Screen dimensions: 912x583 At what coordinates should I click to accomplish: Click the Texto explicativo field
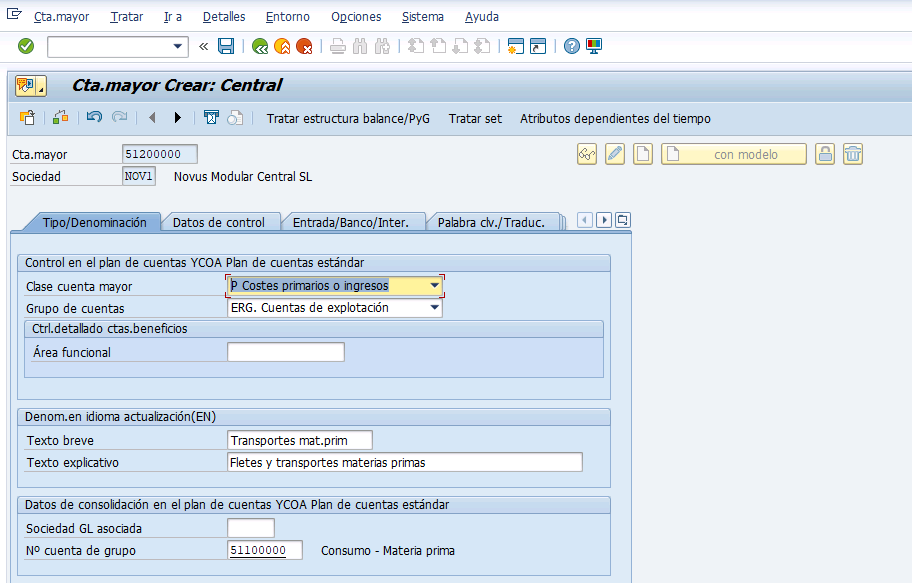[405, 463]
